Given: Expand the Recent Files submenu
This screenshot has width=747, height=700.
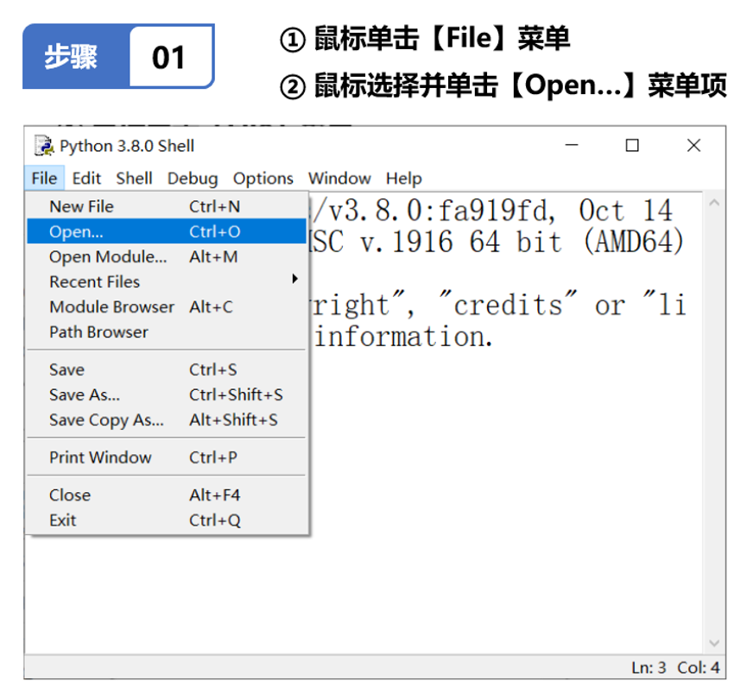Looking at the screenshot, I should 167,282.
